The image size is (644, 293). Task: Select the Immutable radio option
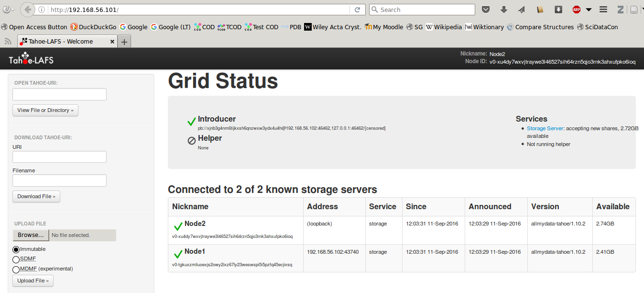coord(16,249)
